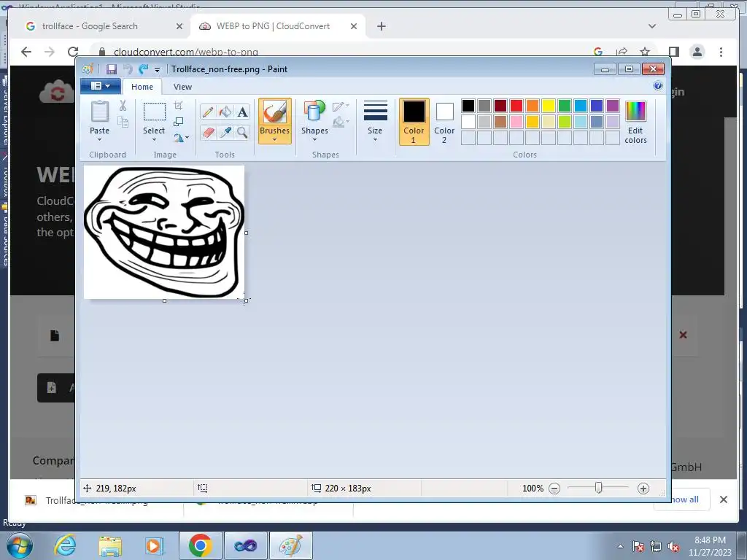The height and width of the screenshot is (560, 747).
Task: Select the Text tool
Action: [x=242, y=112]
